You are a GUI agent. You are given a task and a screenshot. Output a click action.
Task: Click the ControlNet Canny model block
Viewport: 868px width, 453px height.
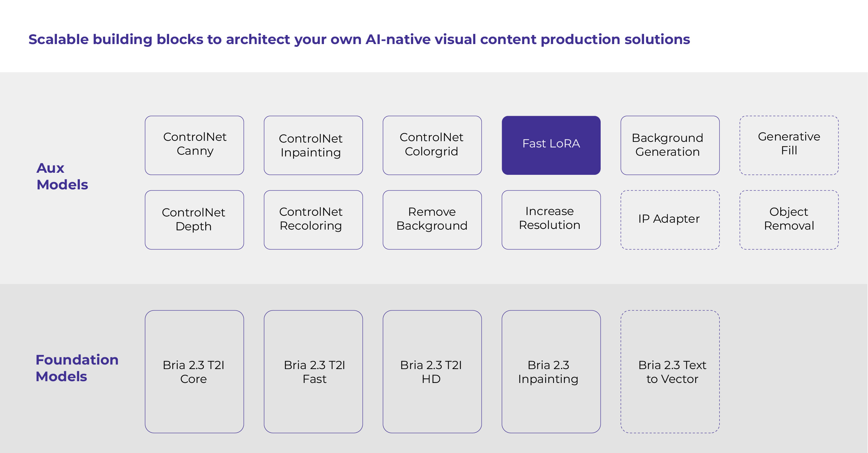(x=194, y=144)
